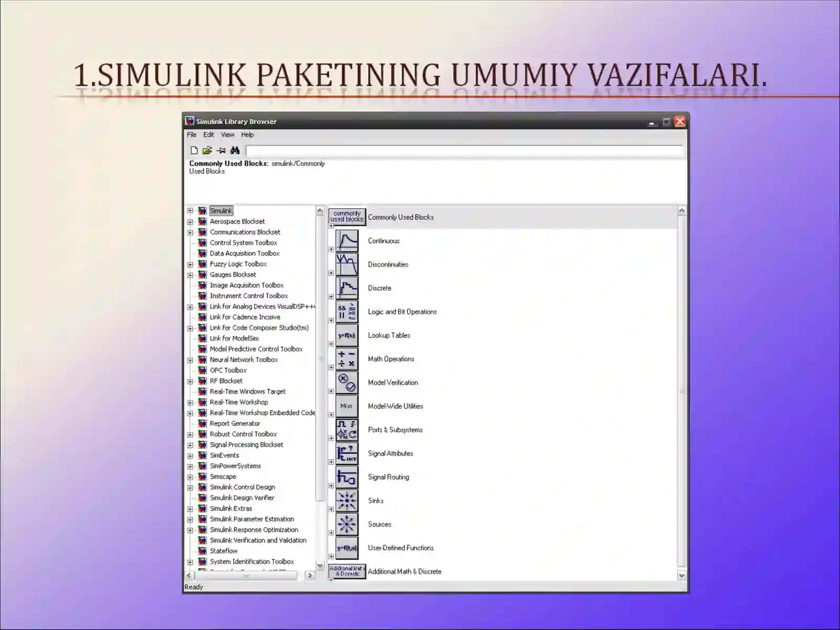Open the Continuous library icon
Screen dimensions: 840x630
click(x=347, y=241)
